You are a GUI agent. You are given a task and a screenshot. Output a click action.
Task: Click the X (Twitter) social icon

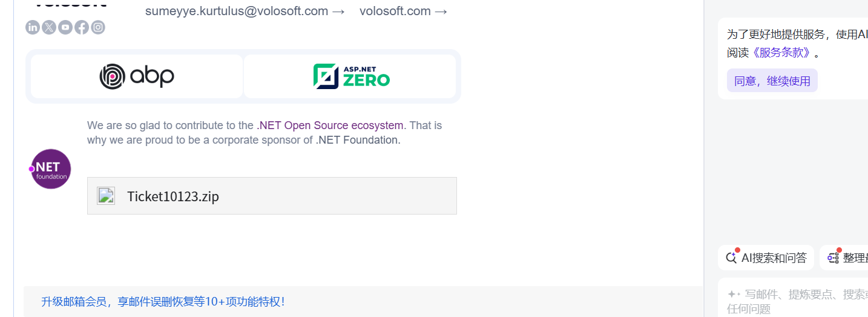click(x=49, y=27)
